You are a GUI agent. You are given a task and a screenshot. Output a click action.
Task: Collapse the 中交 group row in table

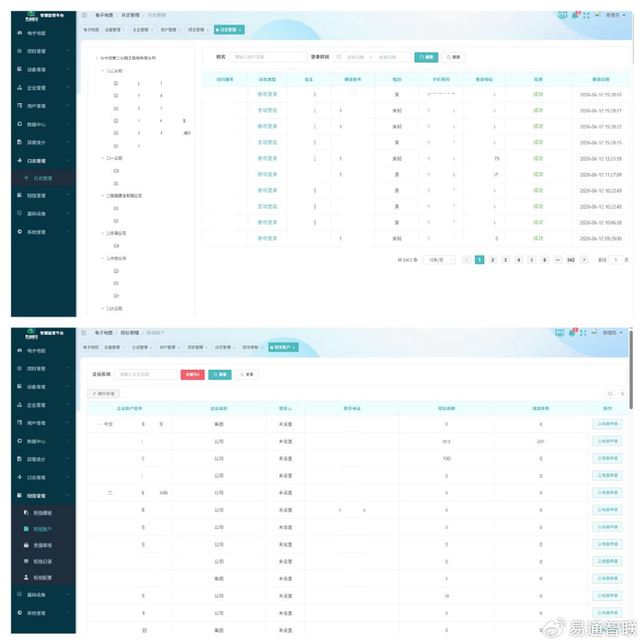pyautogui.click(x=99, y=424)
